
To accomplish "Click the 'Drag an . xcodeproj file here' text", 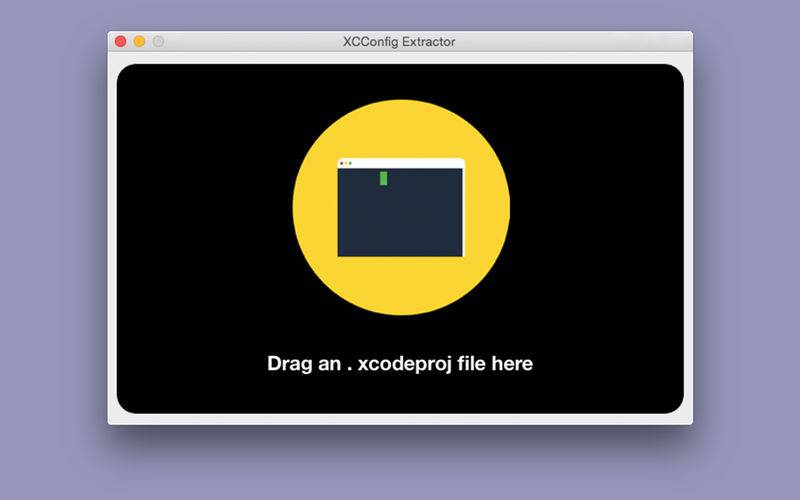I will 400,364.
